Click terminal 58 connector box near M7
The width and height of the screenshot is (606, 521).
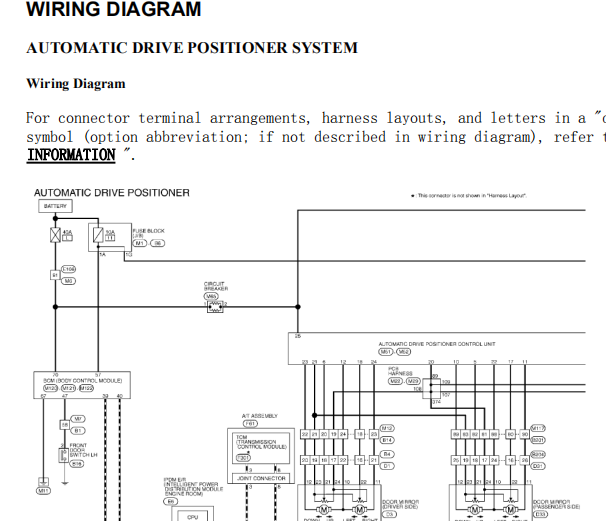[x=65, y=425]
